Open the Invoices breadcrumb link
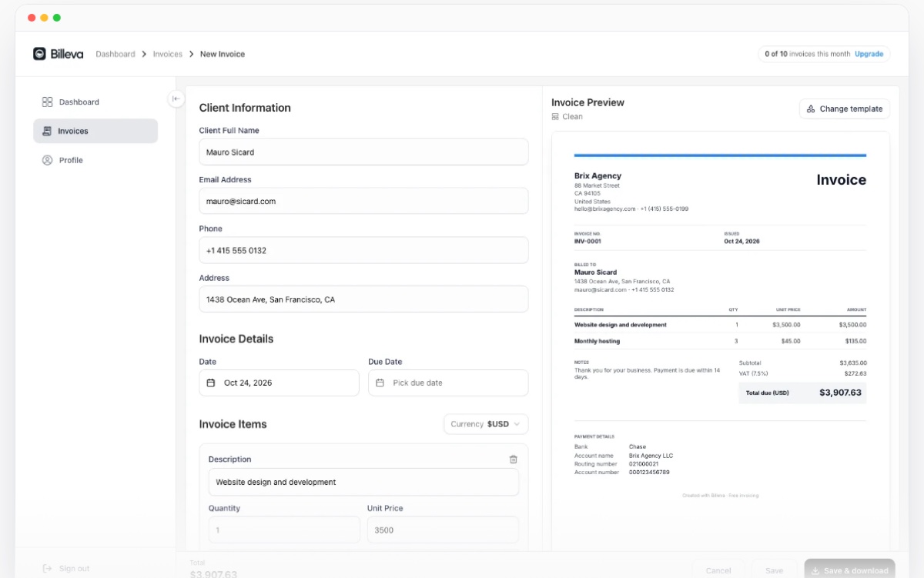Screen dimensions: 924x578 pos(168,54)
